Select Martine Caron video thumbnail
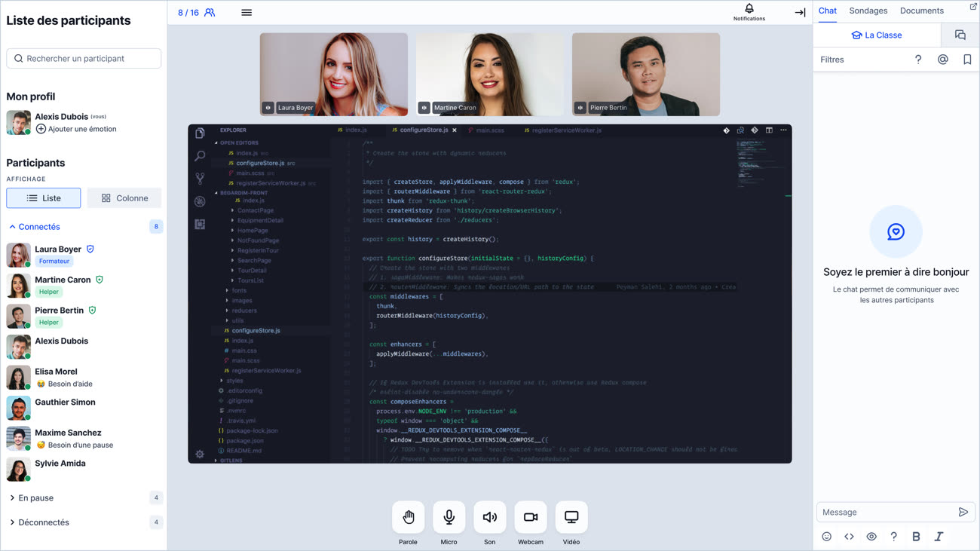980x551 pixels. tap(490, 74)
